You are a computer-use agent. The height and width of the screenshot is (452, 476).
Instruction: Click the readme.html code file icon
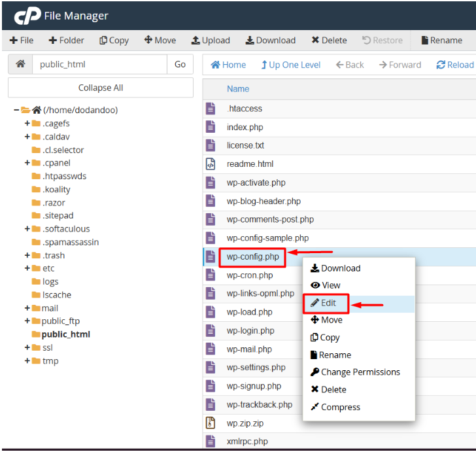tap(211, 164)
